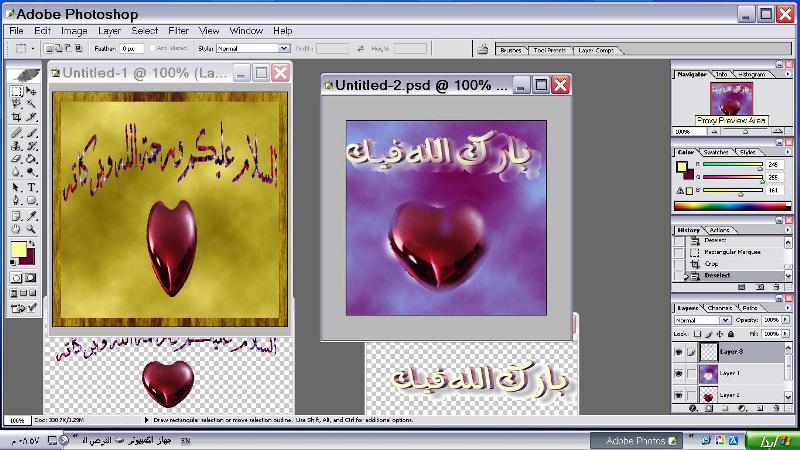This screenshot has width=800, height=450.
Task: Select the Horizontal Type tool
Action: (31, 187)
